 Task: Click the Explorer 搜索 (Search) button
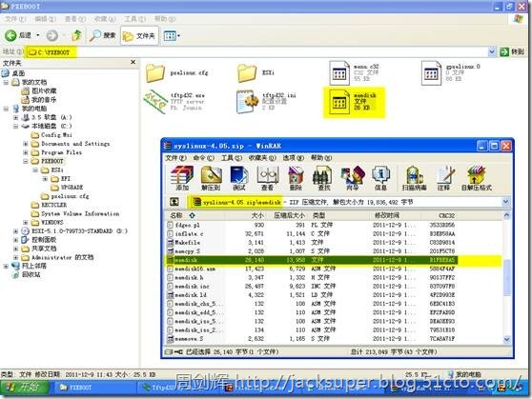pos(102,35)
